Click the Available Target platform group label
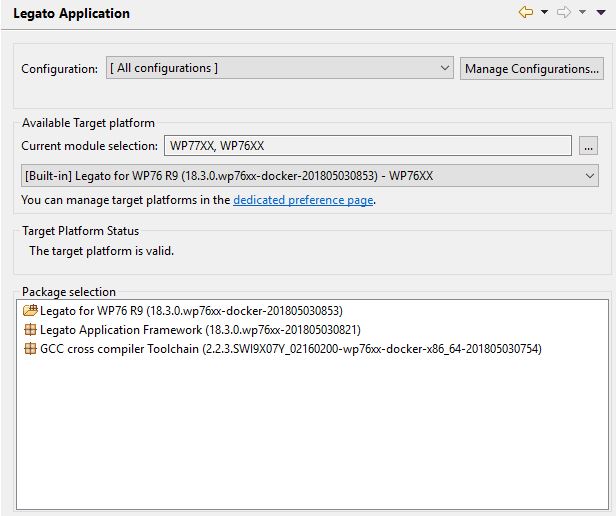The height and width of the screenshot is (516, 616). tap(88, 123)
